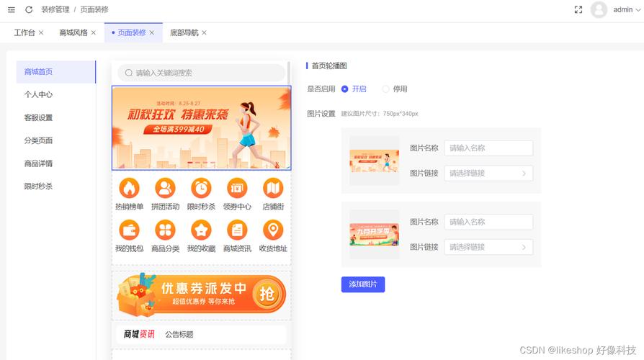The image size is (644, 360).
Task: Click the 热销榜单 flame icon
Action: click(x=129, y=189)
